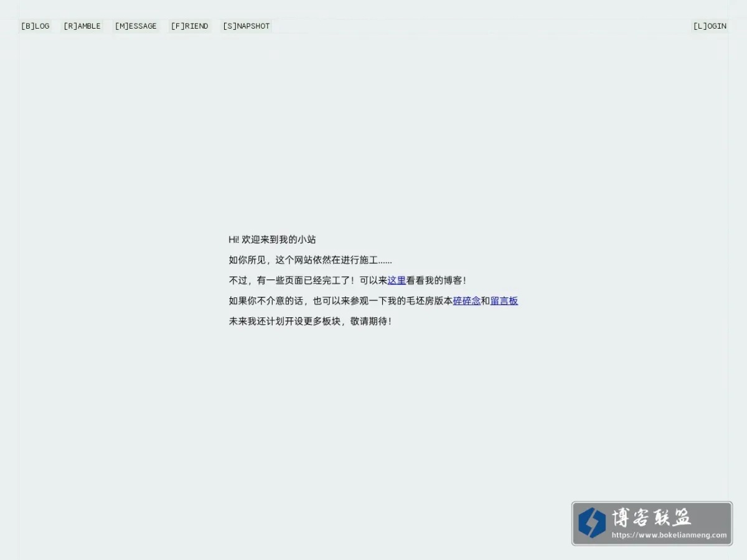Viewport: 747px width, 560px height.
Task: Open the 碎碎念 link
Action: pyautogui.click(x=467, y=301)
